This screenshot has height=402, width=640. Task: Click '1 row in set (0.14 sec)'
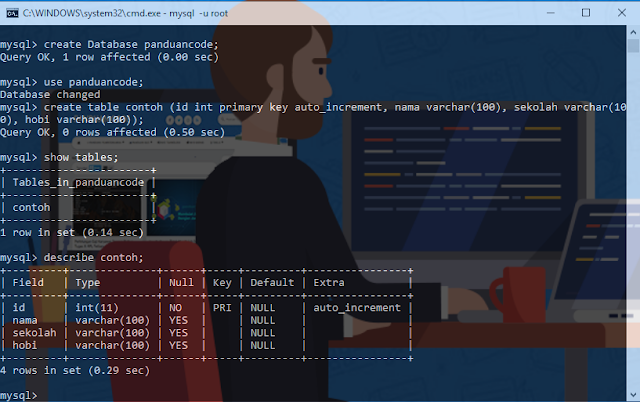click(x=72, y=233)
